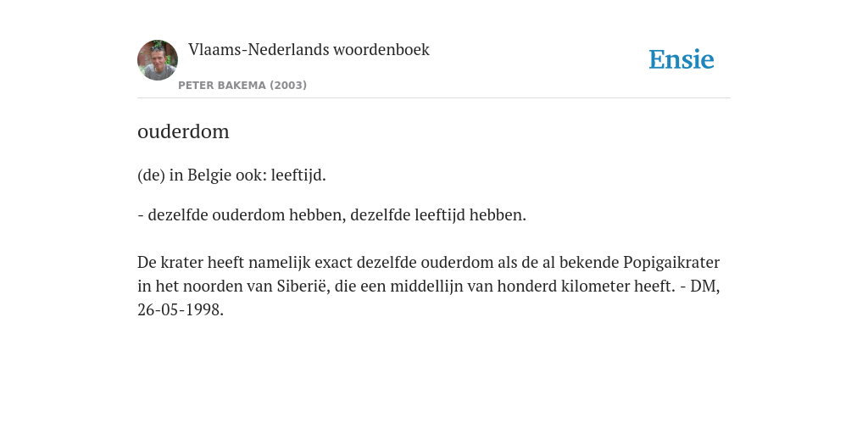
Task: Click the words honderd kilometer
Action: 561,287
